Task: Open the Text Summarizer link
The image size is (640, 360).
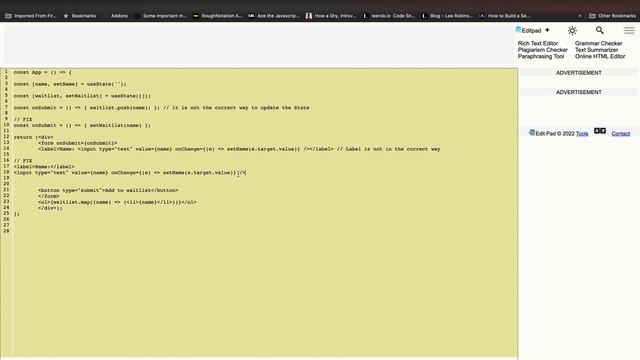Action: [596, 50]
